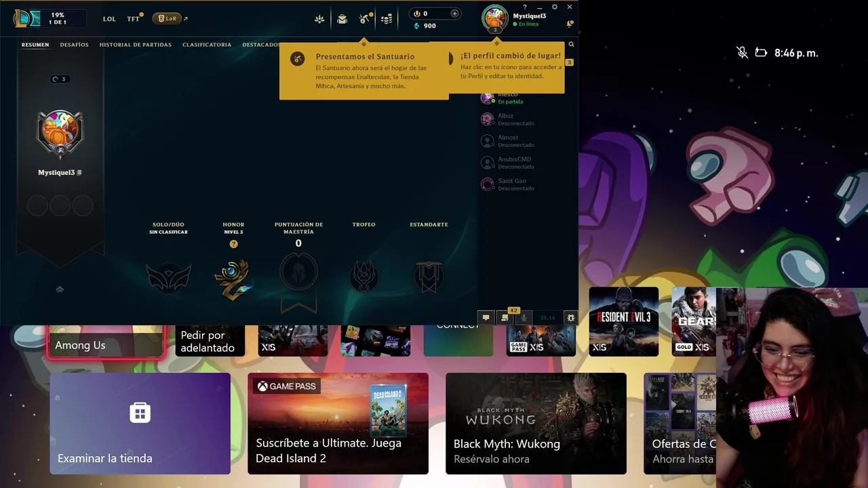Click the Xbox muted microphone status icon
Screen dimensions: 868x488
742,53
